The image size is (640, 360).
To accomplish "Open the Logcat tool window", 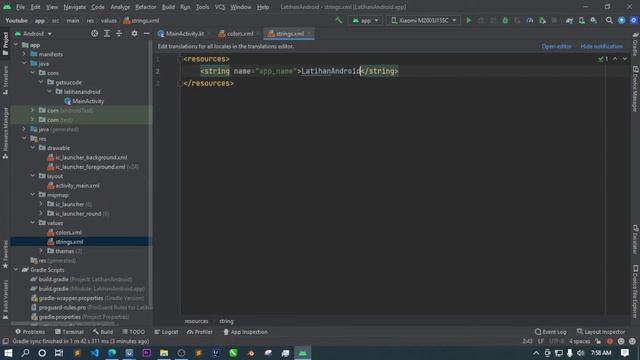I will click(x=167, y=332).
